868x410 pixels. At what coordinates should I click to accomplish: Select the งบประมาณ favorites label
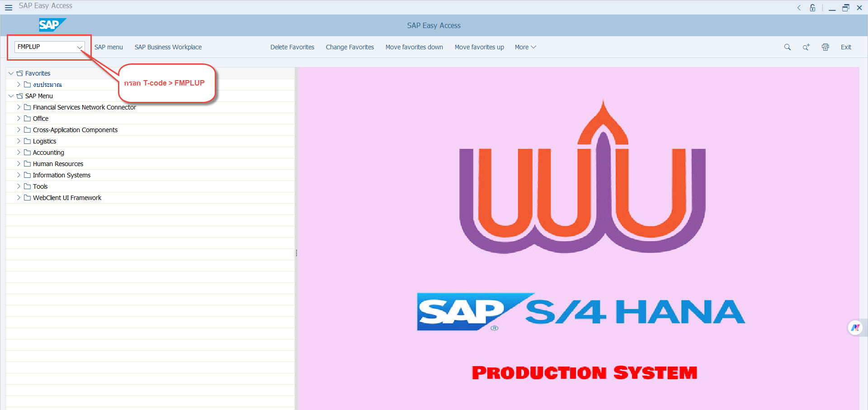coord(47,85)
